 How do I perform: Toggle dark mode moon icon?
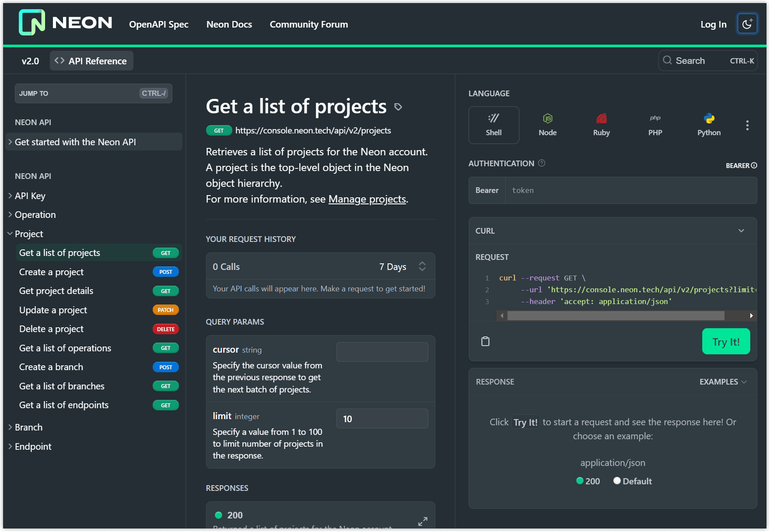[747, 24]
